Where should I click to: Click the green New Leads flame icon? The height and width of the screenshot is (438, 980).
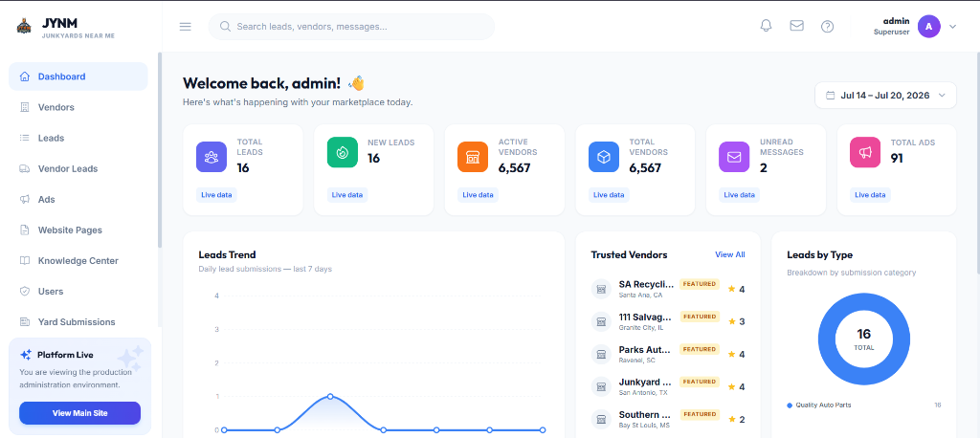343,152
